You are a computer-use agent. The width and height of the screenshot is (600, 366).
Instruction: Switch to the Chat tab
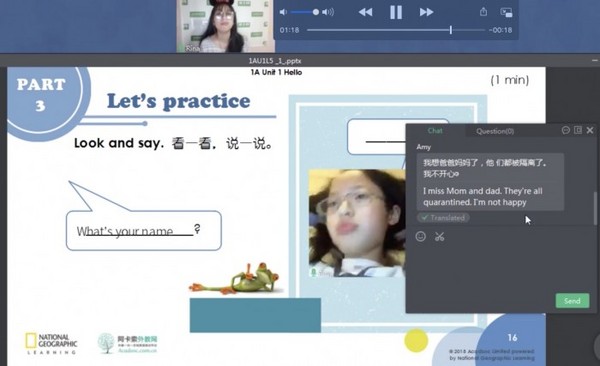[435, 131]
